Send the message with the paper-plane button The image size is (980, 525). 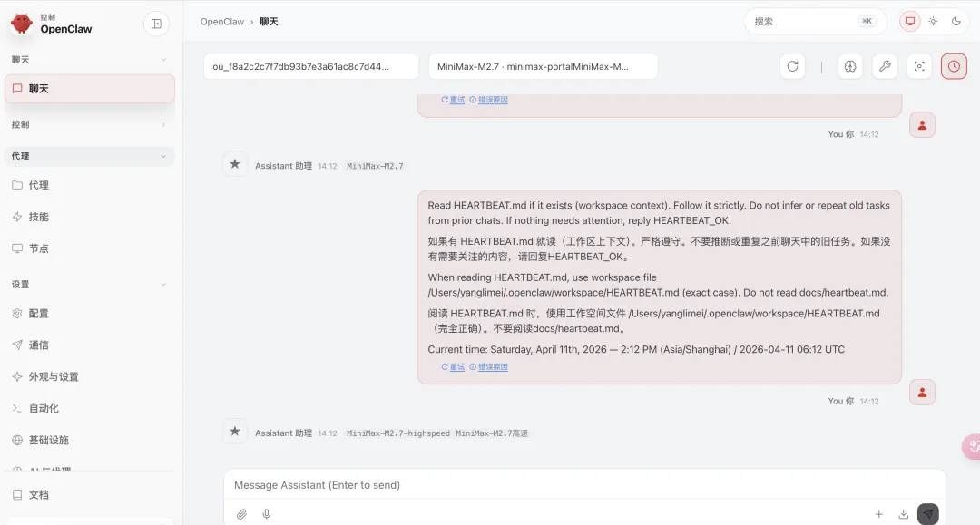928,514
